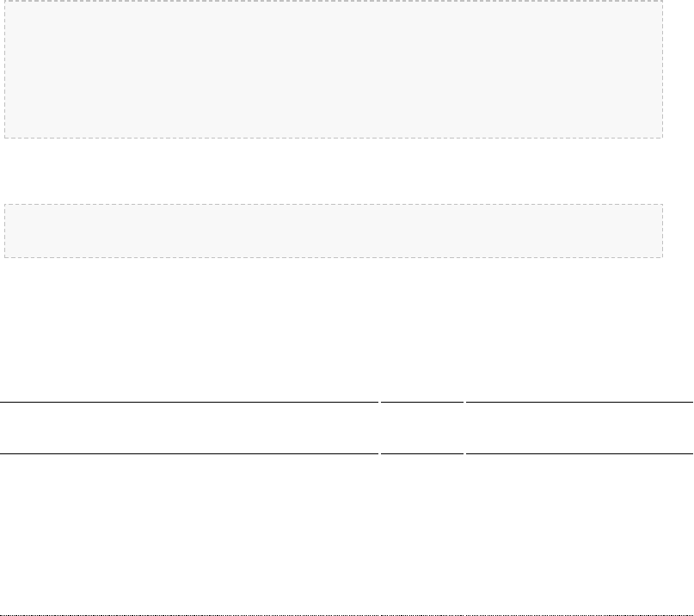This screenshot has width=694, height=616.
Task: Select the third column header cell
Action: pyautogui.click(x=580, y=428)
